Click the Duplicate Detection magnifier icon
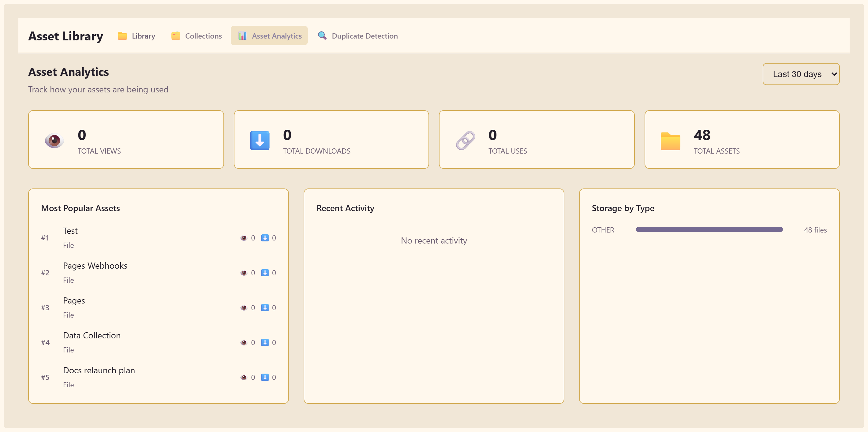This screenshot has width=868, height=432. point(322,36)
